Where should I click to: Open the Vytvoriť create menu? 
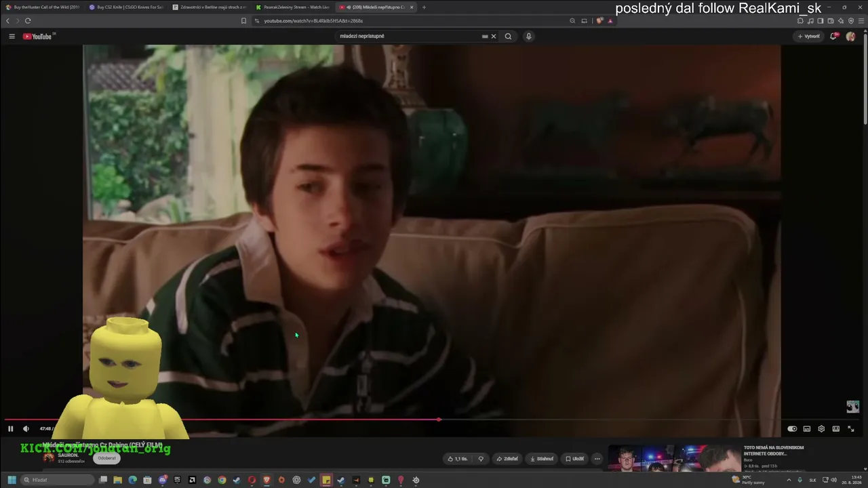pyautogui.click(x=809, y=36)
